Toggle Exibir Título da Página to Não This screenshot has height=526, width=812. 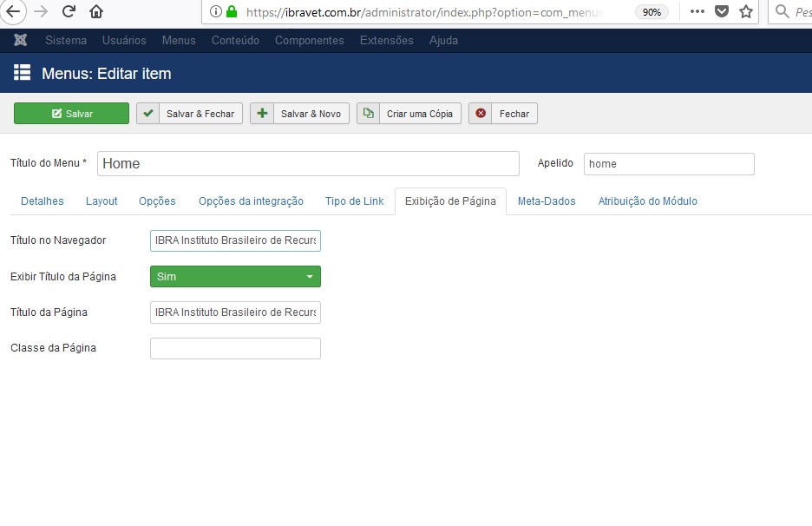coord(235,276)
